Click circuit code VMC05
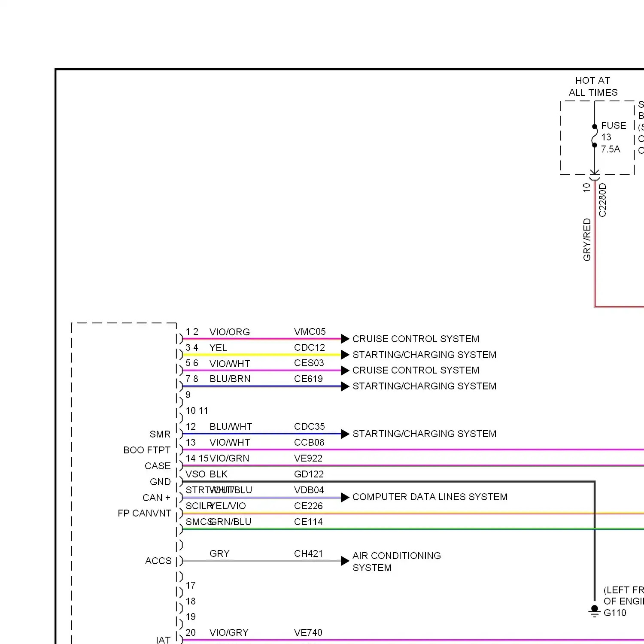Viewport: 644px width, 644px height. [310, 331]
